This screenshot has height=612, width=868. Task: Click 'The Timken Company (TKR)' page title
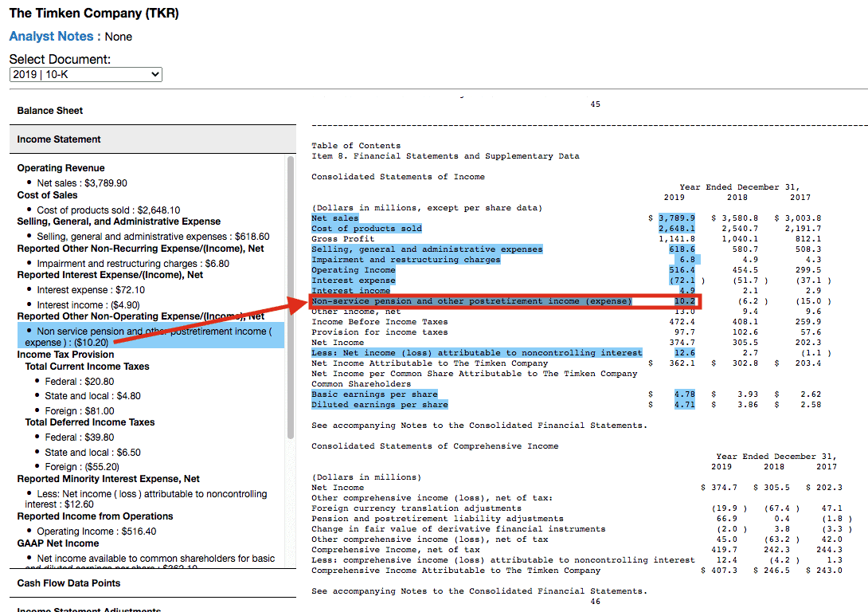coord(94,13)
